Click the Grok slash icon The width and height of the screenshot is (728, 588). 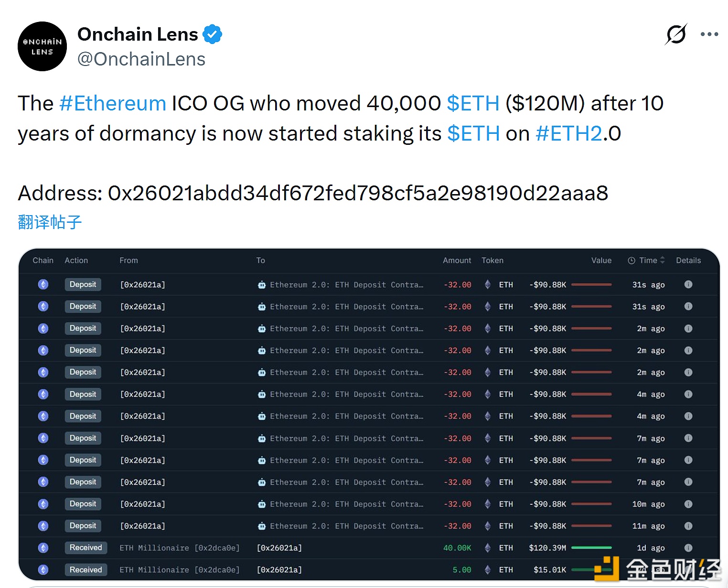click(x=676, y=34)
